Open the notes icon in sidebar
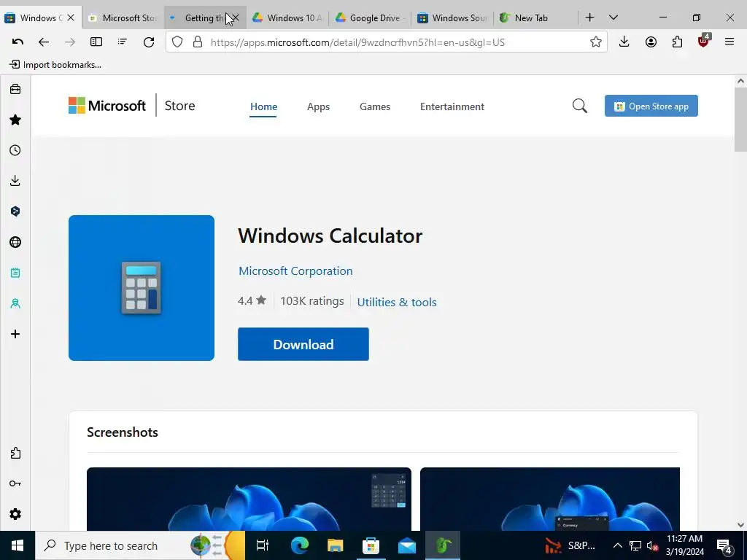The image size is (747, 560). pos(15,273)
